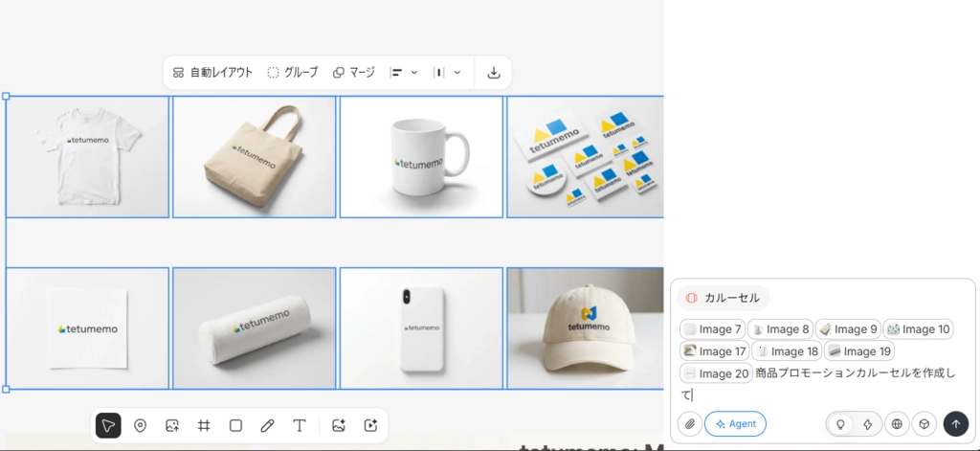Image resolution: width=980 pixels, height=451 pixels.
Task: Select the rectangle shape tool
Action: tap(235, 426)
